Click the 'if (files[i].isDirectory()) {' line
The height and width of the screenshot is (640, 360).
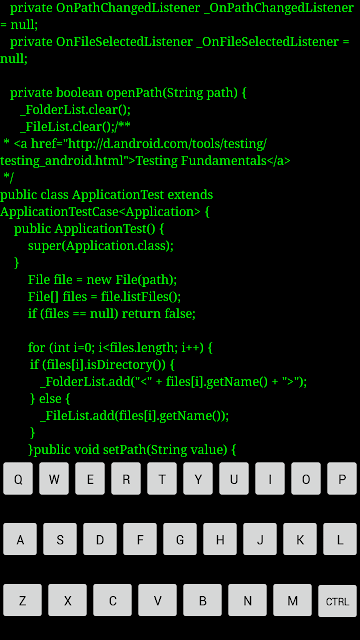(x=102, y=364)
